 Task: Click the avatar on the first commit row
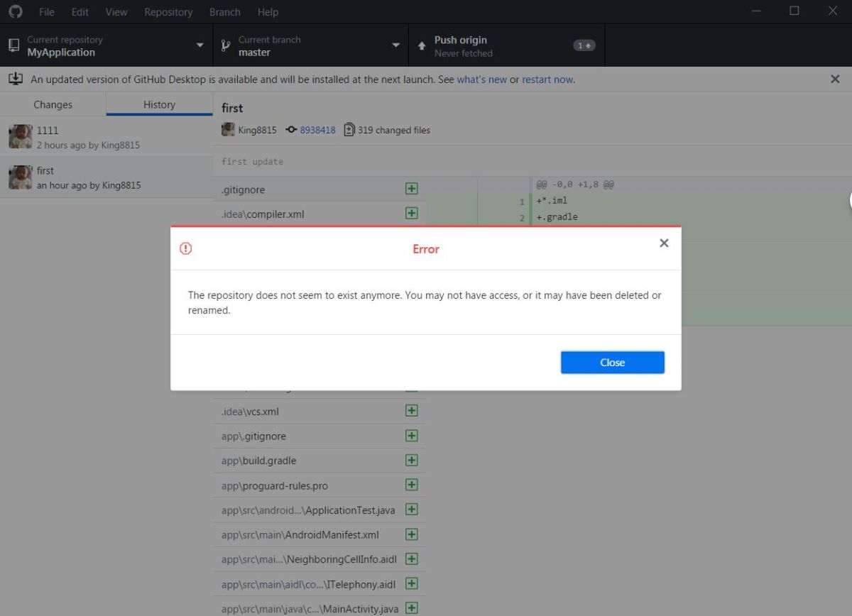click(x=20, y=177)
